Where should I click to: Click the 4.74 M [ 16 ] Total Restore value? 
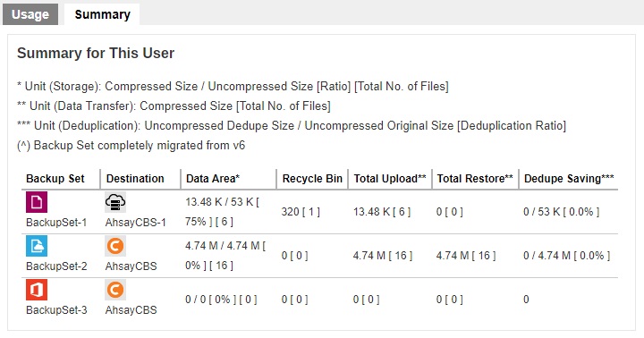click(466, 256)
